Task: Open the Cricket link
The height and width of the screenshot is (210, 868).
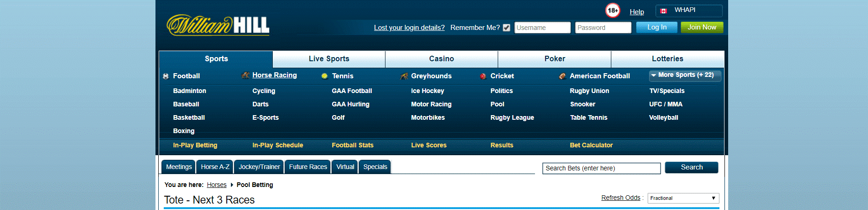Action: [502, 76]
